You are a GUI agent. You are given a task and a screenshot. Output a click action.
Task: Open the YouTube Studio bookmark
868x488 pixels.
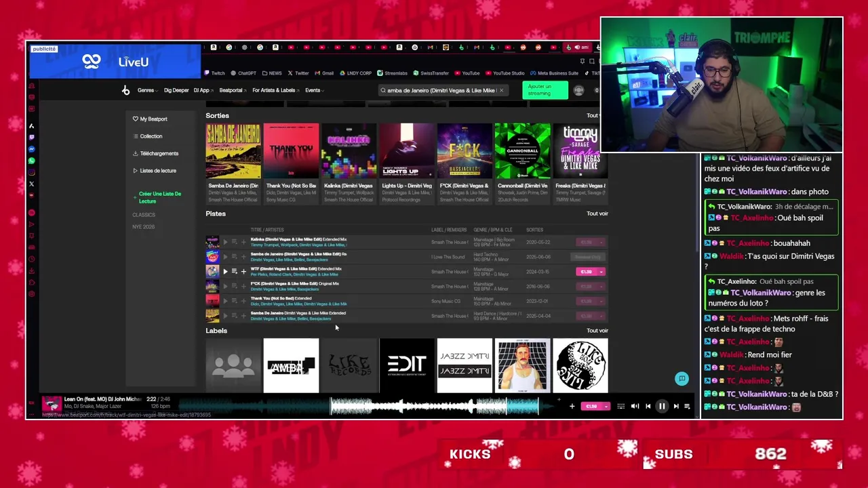[x=505, y=73]
